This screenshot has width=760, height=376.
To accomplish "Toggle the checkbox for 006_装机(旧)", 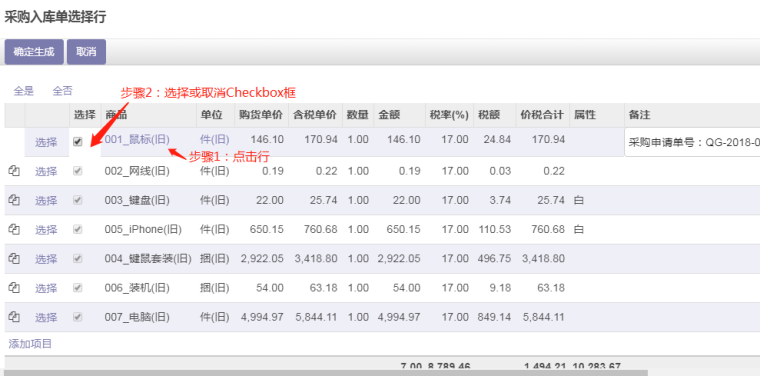I will 78,288.
